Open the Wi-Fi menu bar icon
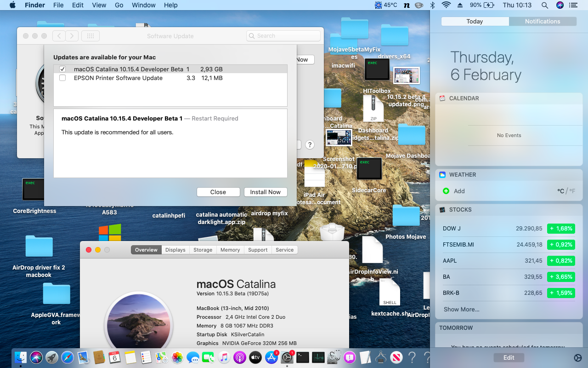588x368 pixels. point(446,5)
